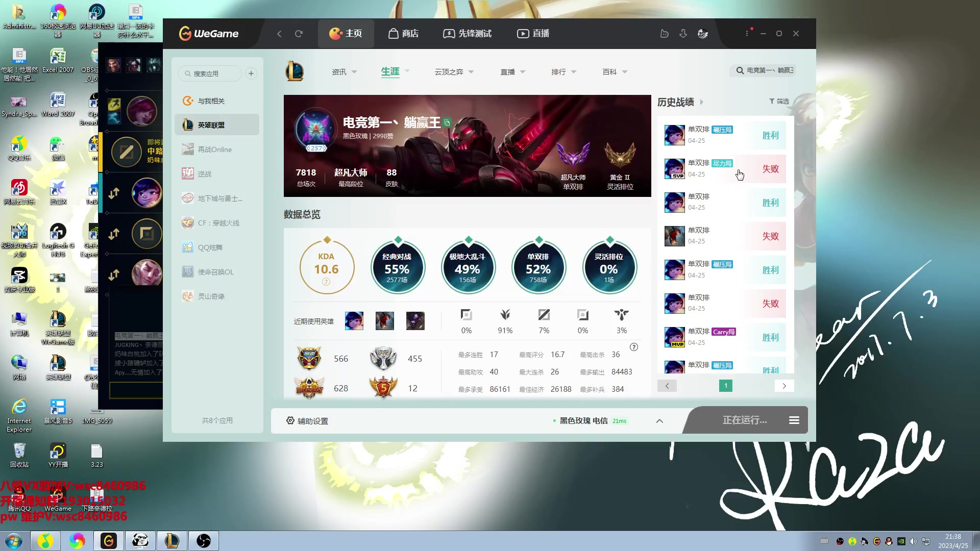The height and width of the screenshot is (551, 980).
Task: Select 与我相关 in sidebar
Action: [217, 101]
